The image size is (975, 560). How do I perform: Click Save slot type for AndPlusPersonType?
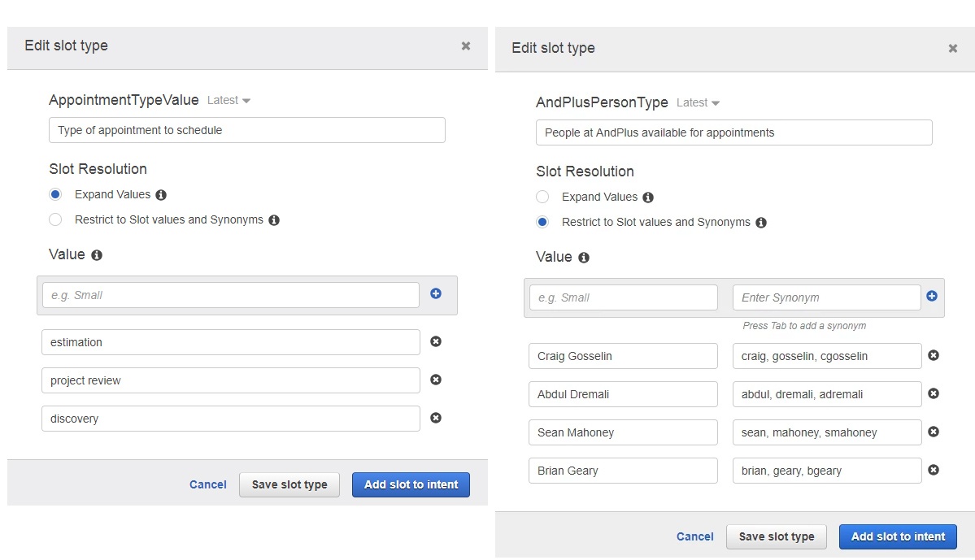[776, 536]
